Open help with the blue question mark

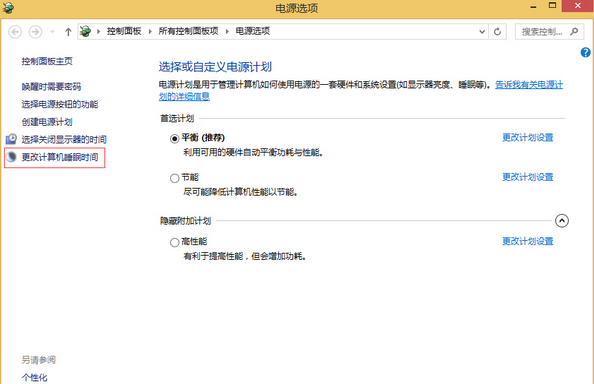pos(585,52)
